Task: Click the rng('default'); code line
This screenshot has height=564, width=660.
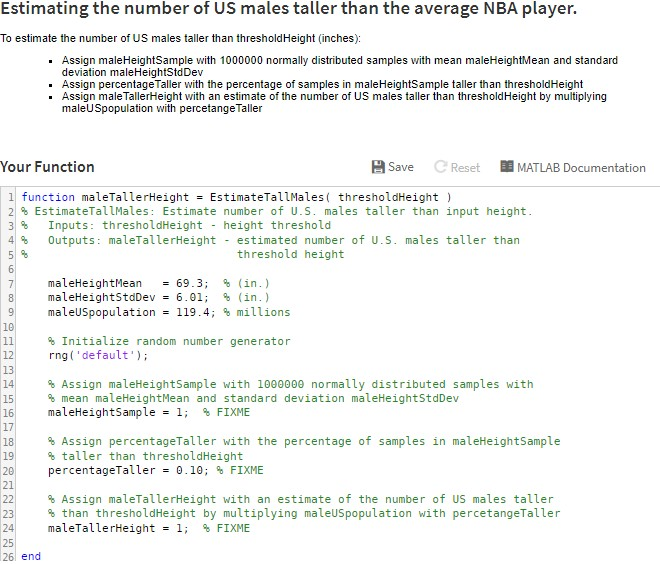Action: [98, 355]
